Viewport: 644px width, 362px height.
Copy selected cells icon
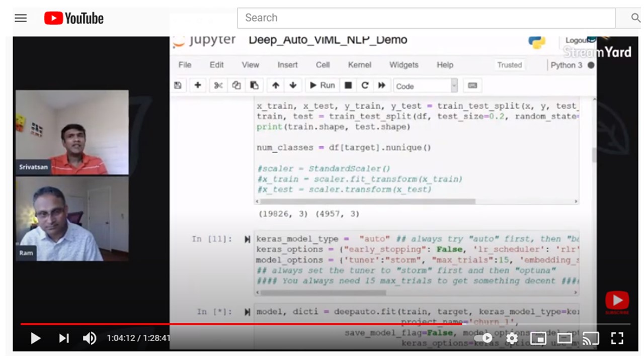(236, 85)
